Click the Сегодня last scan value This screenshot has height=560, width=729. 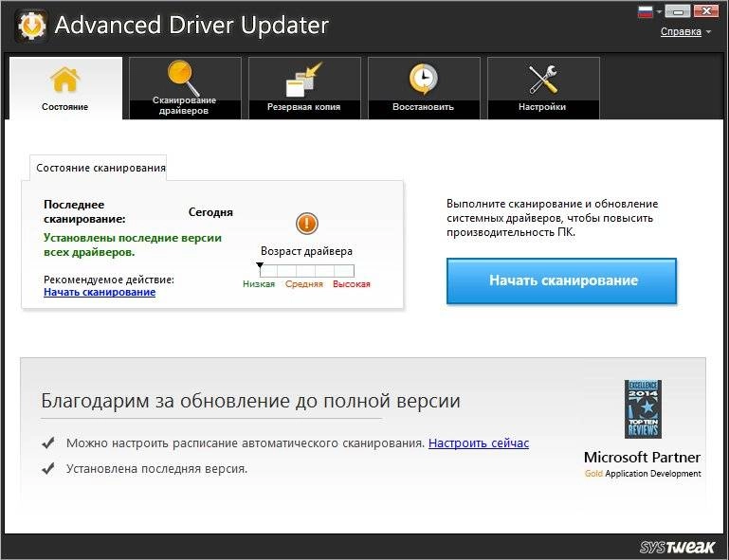click(x=210, y=212)
